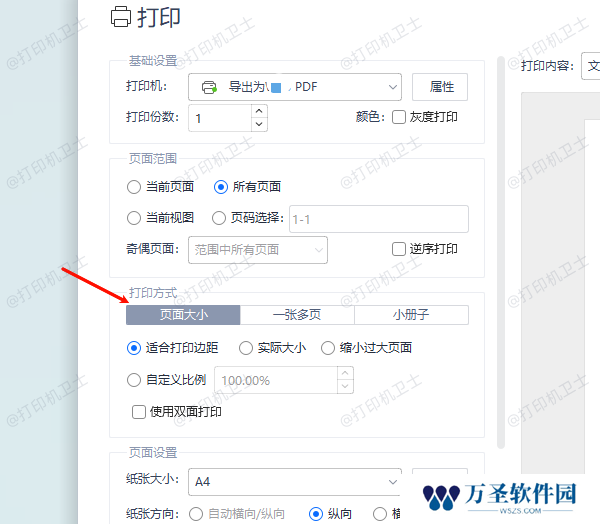Select 适合打印边距 radio button
Viewport: 600px width, 524px height.
134,348
